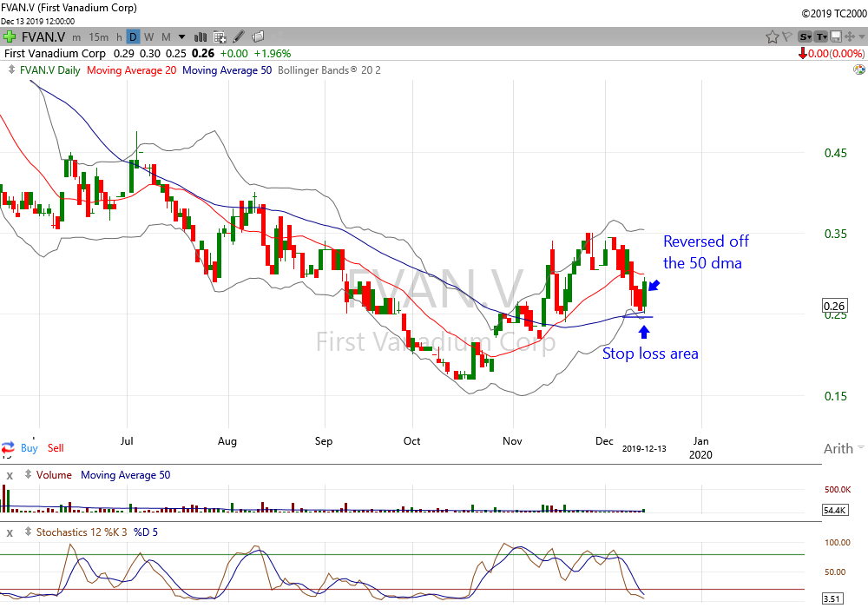
Task: Click the FVAN.V symbol box
Action: pyautogui.click(x=43, y=37)
